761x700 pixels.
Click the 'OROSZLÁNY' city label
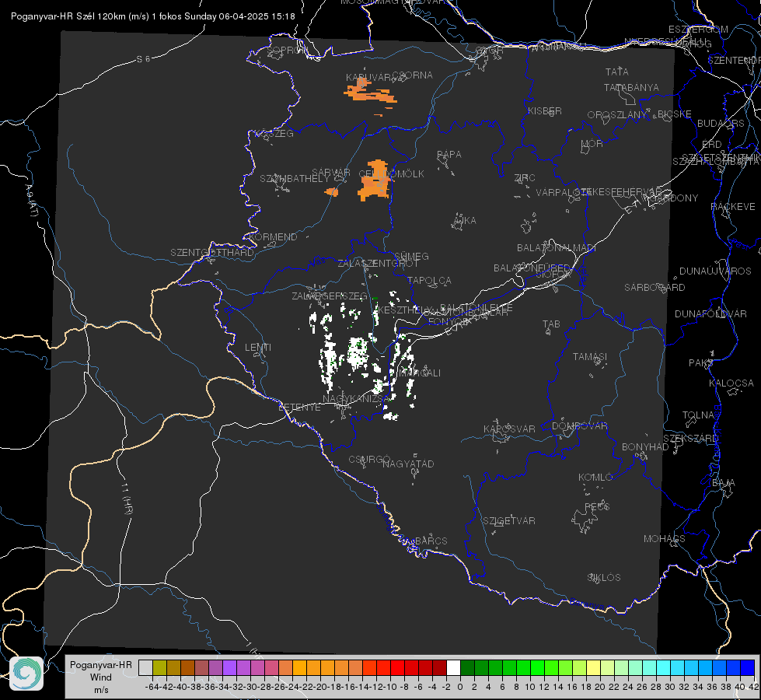point(617,114)
